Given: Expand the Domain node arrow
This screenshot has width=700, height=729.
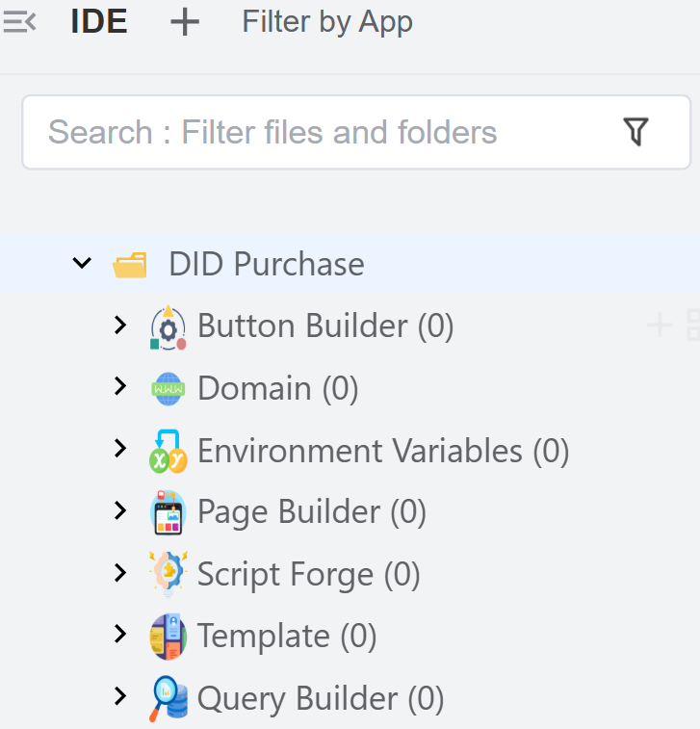Looking at the screenshot, I should click(120, 387).
